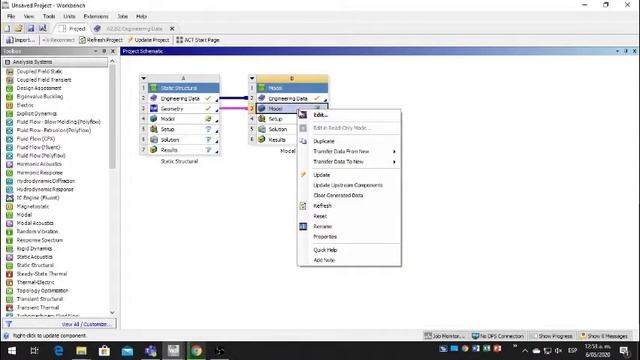Viewport: 640px width, 360px height.
Task: Select Engineering Data cell in system A
Action: [x=183, y=98]
